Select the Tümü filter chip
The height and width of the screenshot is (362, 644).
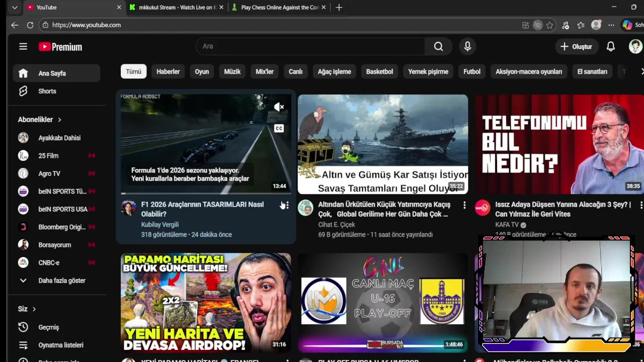tap(133, 71)
